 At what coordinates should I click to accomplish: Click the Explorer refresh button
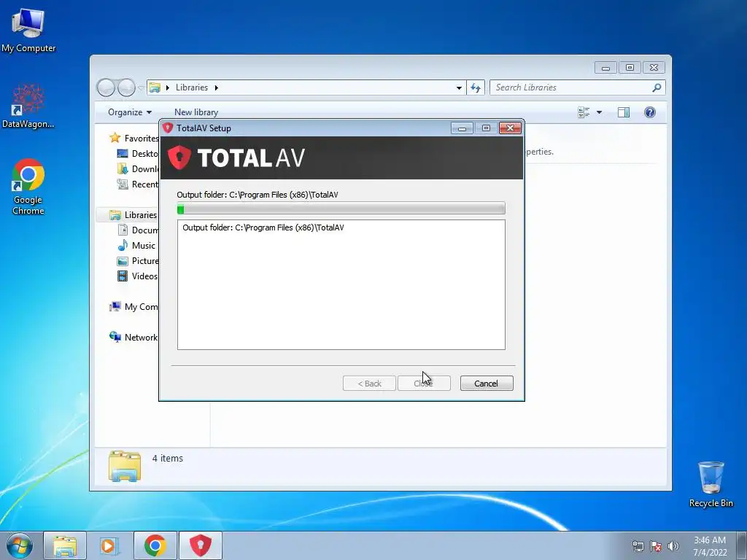click(476, 87)
